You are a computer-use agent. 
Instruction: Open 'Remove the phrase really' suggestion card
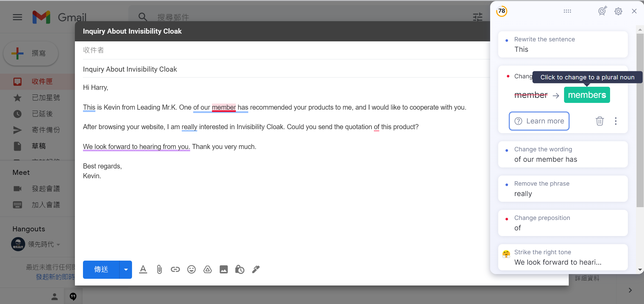pos(563,189)
